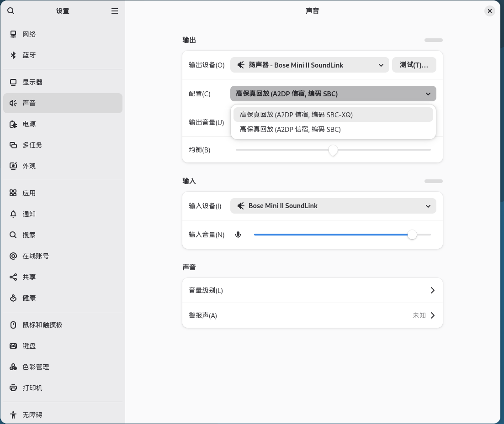Open the 音量级别(L) row
The height and width of the screenshot is (424, 504).
click(313, 290)
